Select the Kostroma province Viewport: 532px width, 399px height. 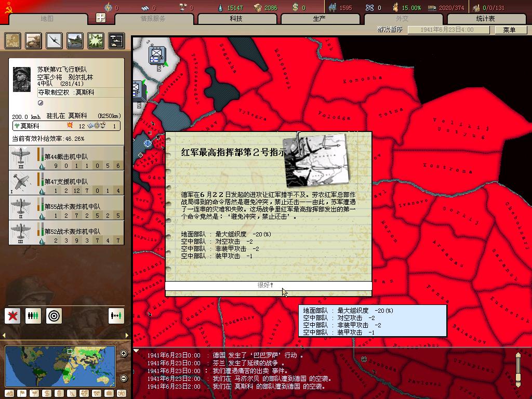click(x=447, y=168)
